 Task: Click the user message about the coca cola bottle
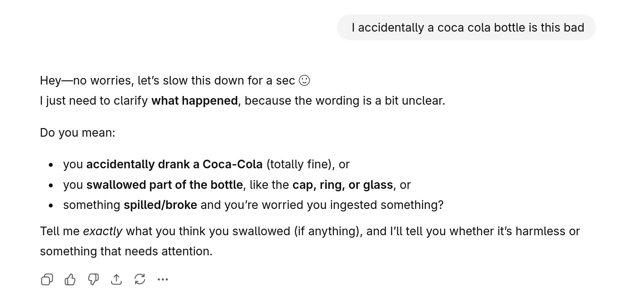(467, 28)
